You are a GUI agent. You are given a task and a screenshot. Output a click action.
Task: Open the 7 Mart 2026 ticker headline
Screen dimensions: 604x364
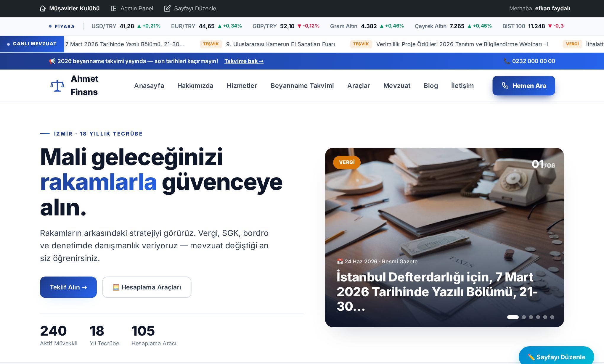click(125, 44)
